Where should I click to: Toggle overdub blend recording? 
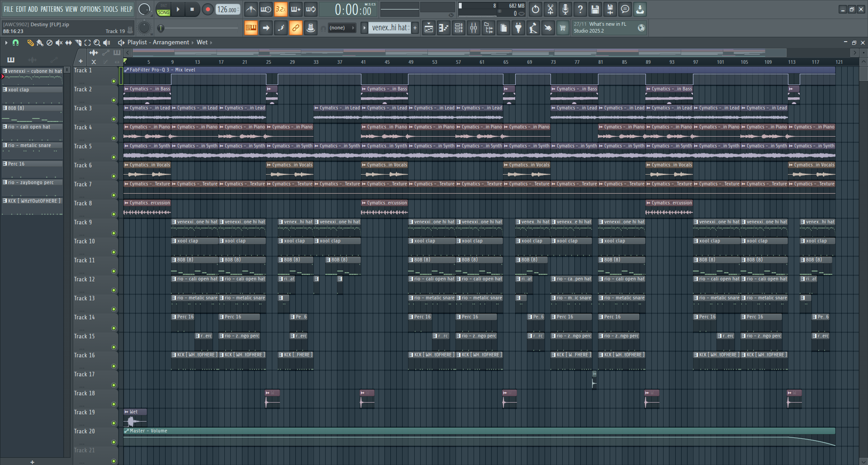pyautogui.click(x=296, y=9)
